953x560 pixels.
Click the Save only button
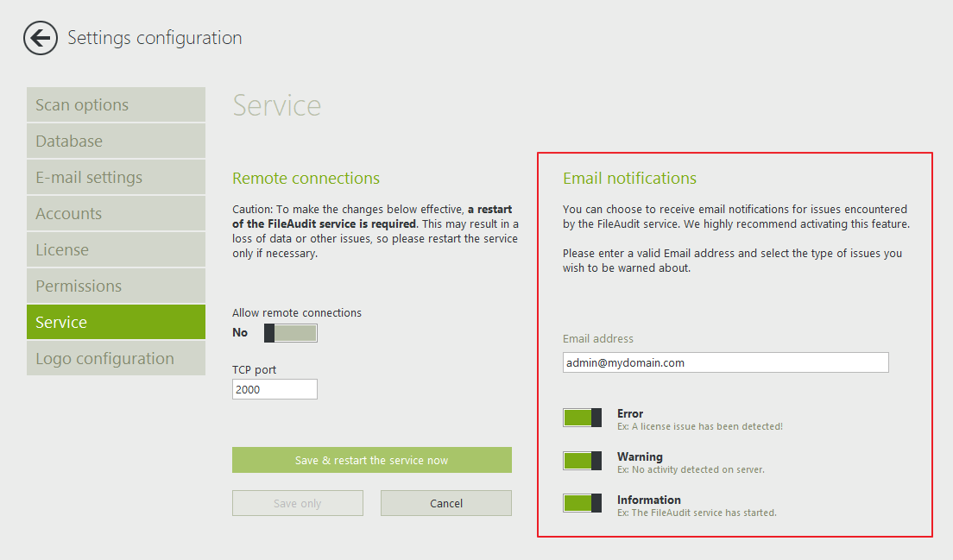coord(297,503)
